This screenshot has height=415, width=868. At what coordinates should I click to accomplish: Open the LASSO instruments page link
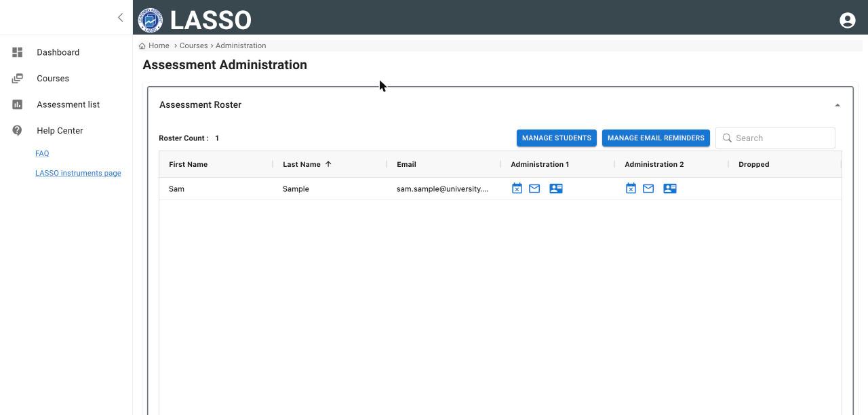[78, 174]
